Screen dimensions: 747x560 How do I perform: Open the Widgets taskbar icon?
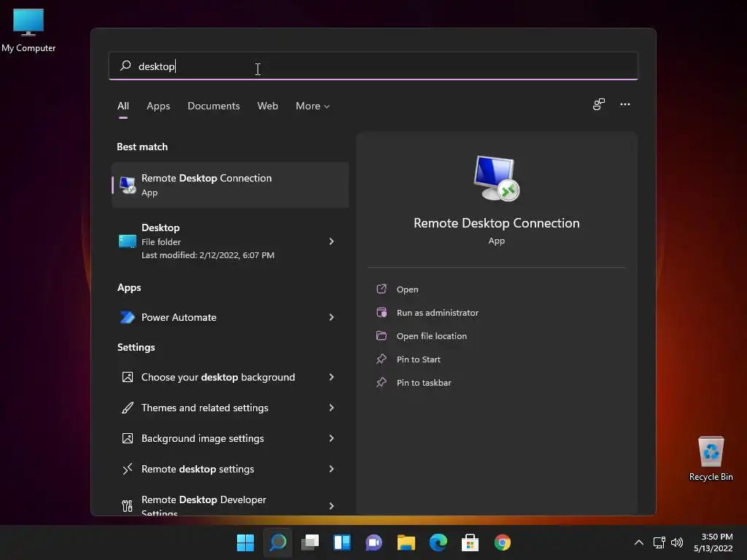[x=342, y=542]
